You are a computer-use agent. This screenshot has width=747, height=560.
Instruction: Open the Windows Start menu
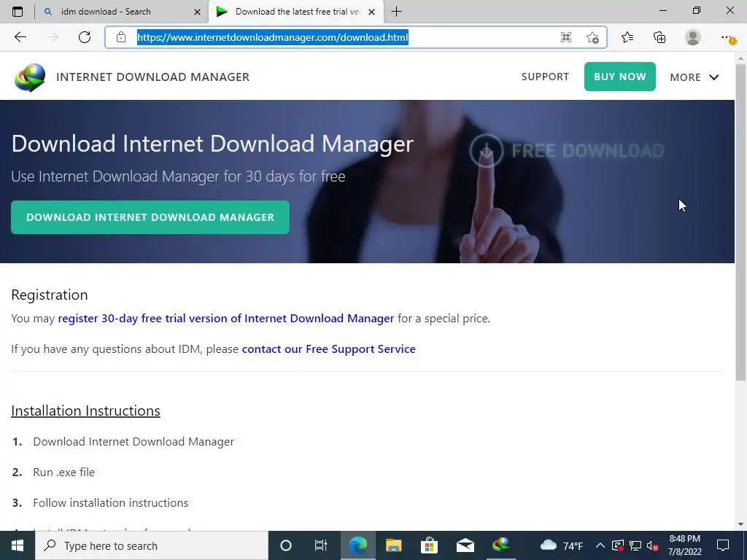pyautogui.click(x=18, y=545)
